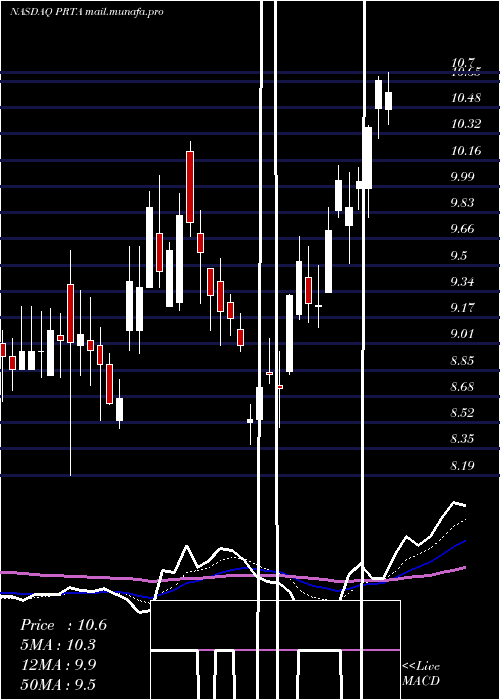Click the 'Price : 10.6' readout
The image size is (500, 700).
click(x=63, y=625)
